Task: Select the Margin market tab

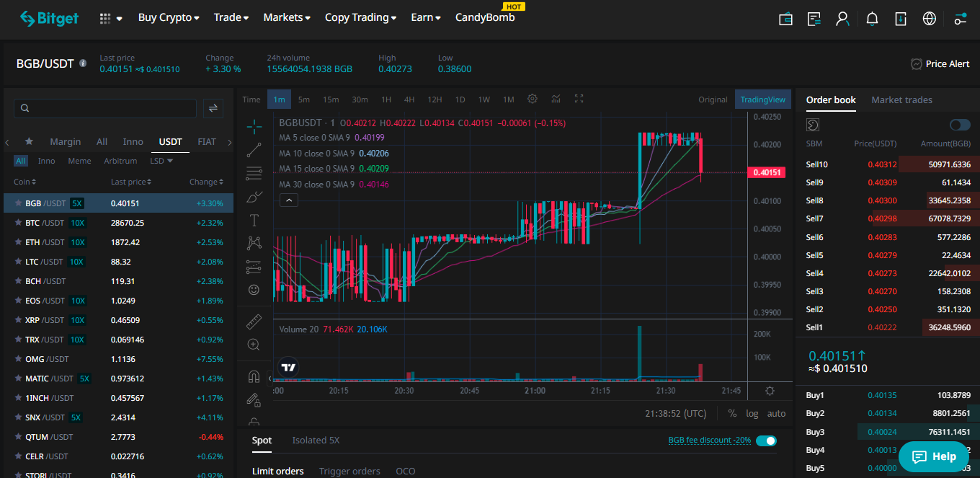Action: (66, 141)
